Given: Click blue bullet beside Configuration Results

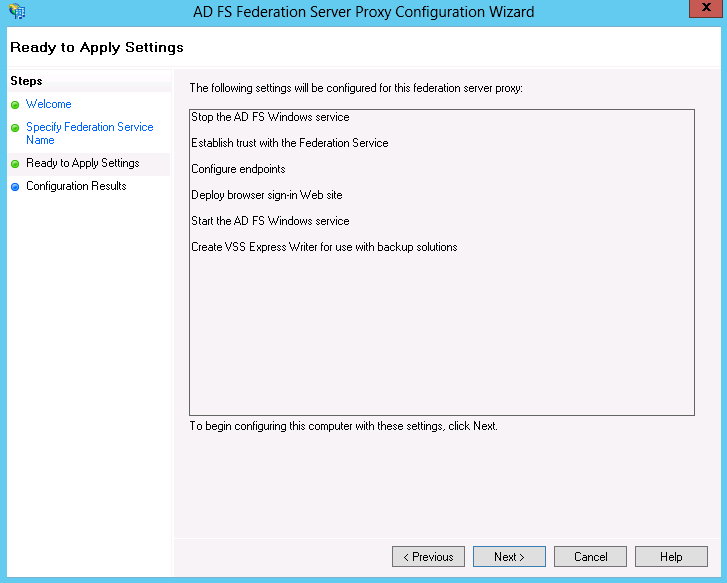Looking at the screenshot, I should pyautogui.click(x=15, y=187).
